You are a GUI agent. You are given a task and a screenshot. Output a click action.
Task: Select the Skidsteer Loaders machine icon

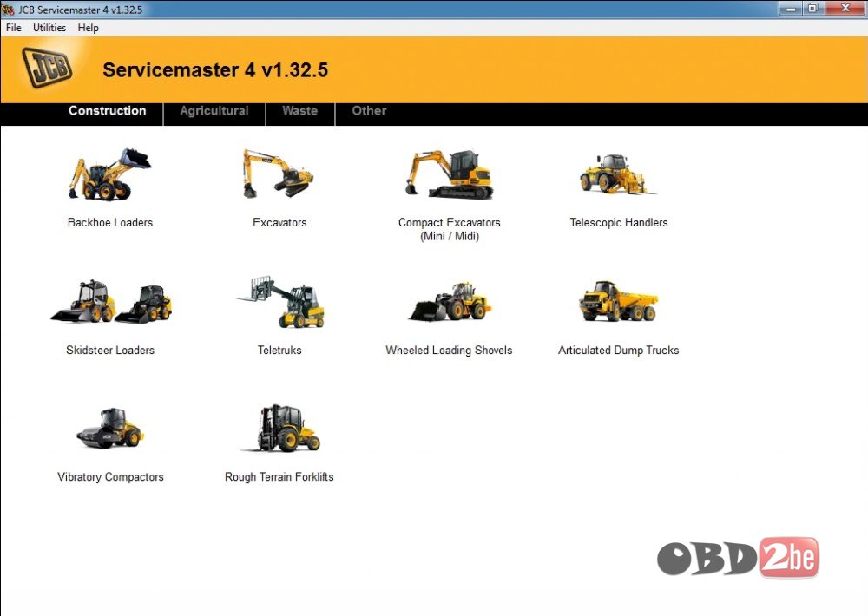111,302
